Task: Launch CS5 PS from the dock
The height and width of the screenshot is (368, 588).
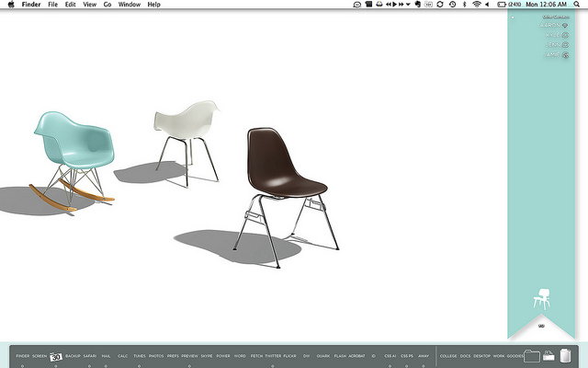Action: (x=407, y=356)
